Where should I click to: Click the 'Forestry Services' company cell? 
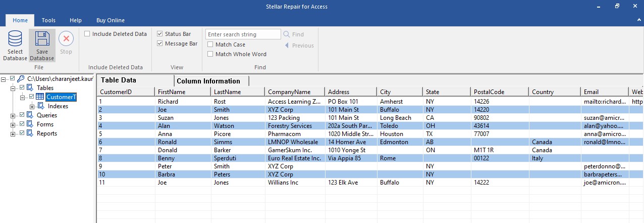[295, 126]
